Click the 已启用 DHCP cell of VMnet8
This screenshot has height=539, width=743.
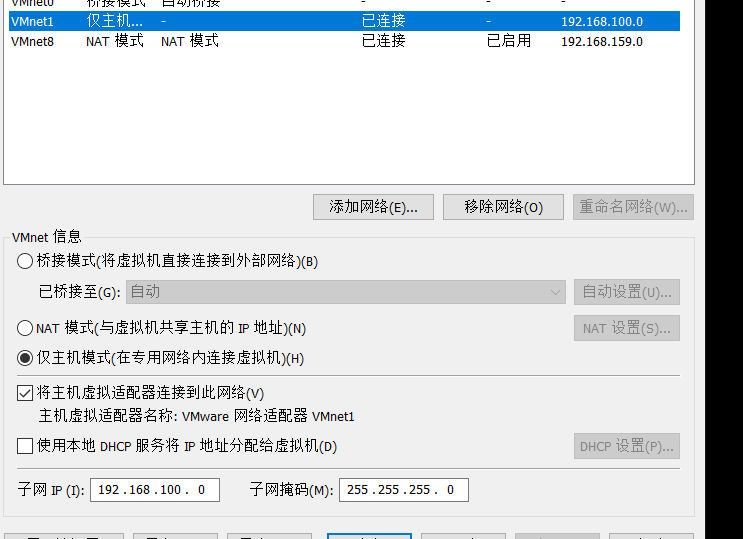pyautogui.click(x=508, y=41)
